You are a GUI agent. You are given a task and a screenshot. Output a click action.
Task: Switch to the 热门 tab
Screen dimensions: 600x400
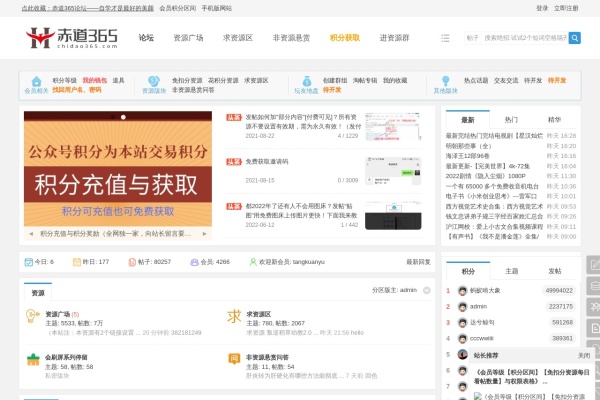coord(511,119)
